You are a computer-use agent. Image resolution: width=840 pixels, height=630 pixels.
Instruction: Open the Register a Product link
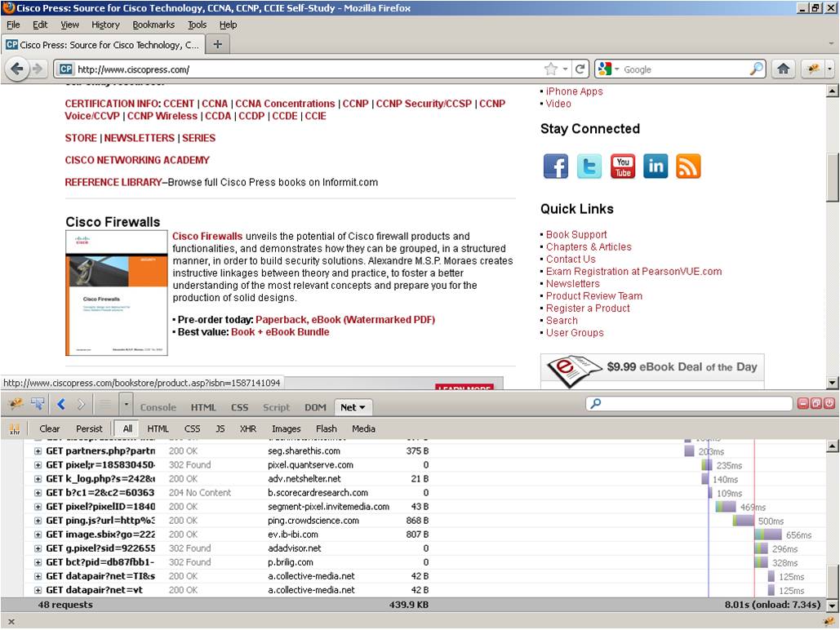pyautogui.click(x=588, y=308)
